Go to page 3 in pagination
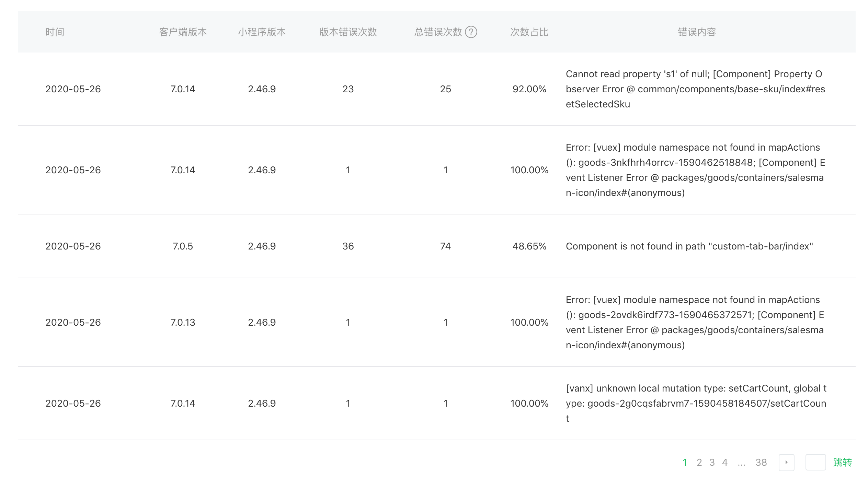868x477 pixels. click(x=712, y=462)
